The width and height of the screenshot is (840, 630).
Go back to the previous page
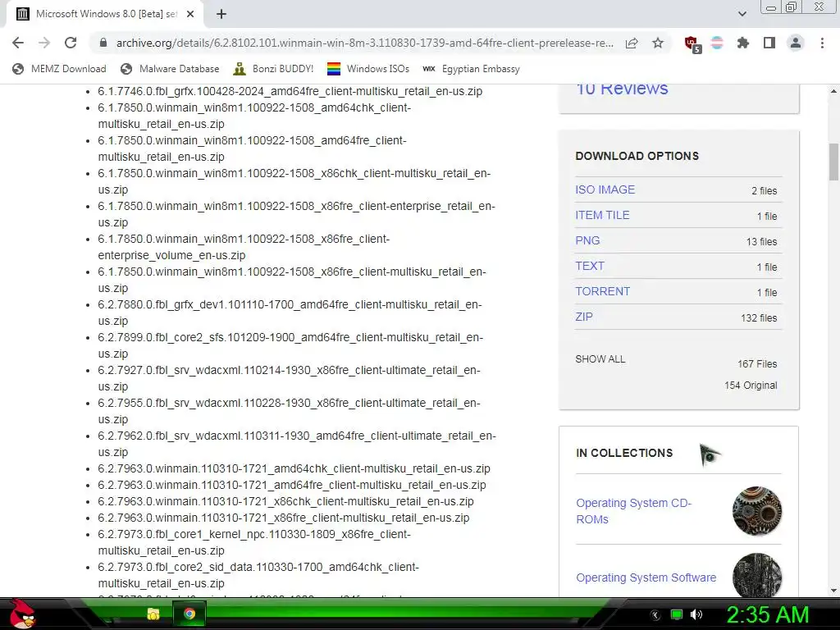(x=18, y=43)
